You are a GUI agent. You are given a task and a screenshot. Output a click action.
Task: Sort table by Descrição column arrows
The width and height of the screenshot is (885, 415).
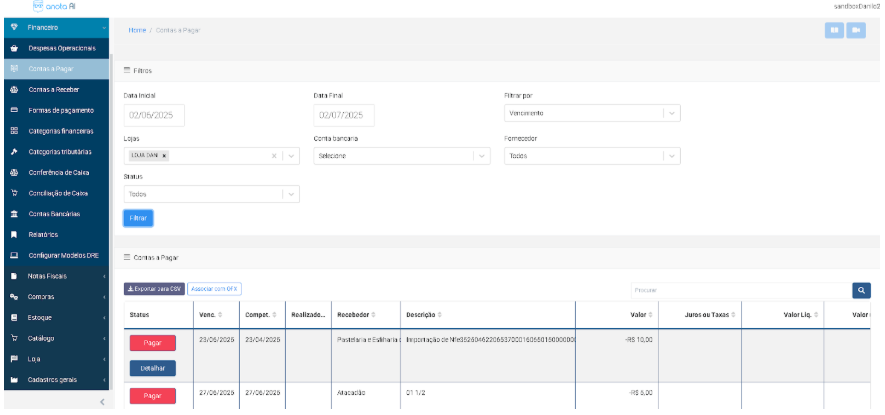(x=440, y=314)
